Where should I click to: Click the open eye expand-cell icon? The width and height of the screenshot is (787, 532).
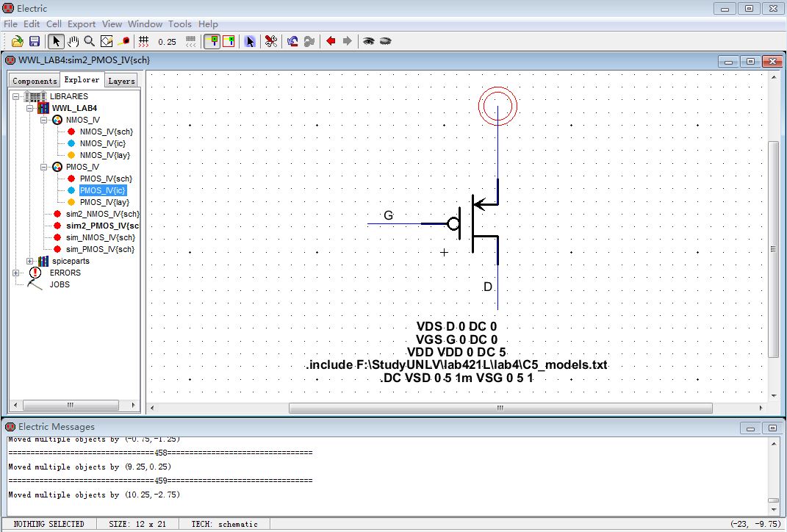click(369, 41)
